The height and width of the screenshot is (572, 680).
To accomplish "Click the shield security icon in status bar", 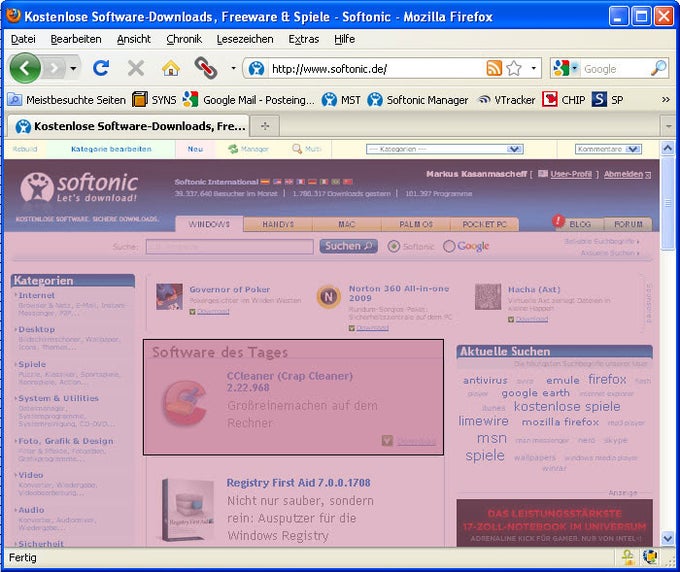I will [628, 556].
